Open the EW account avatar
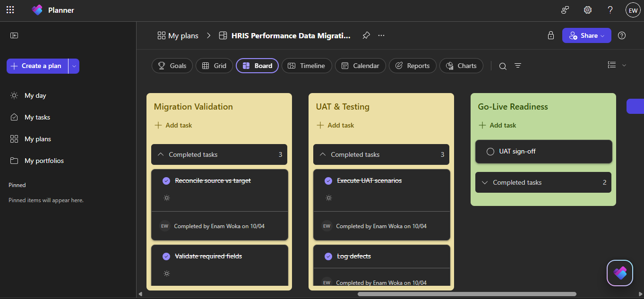 (633, 10)
